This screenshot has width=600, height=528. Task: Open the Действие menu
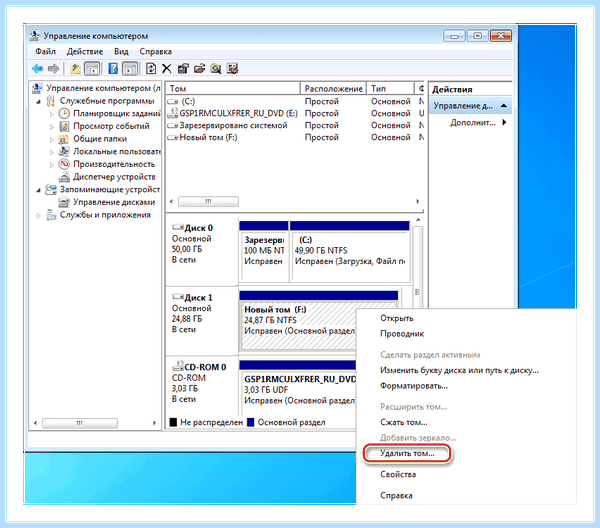pos(85,52)
